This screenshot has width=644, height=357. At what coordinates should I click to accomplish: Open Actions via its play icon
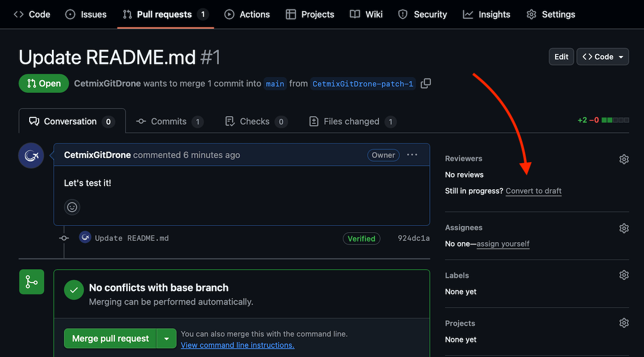(x=229, y=14)
